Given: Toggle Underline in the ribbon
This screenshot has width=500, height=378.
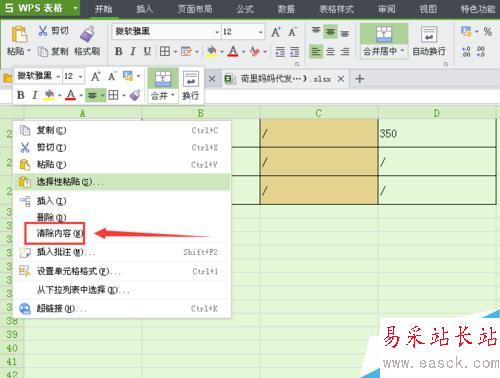Looking at the screenshot, I should tap(147, 51).
